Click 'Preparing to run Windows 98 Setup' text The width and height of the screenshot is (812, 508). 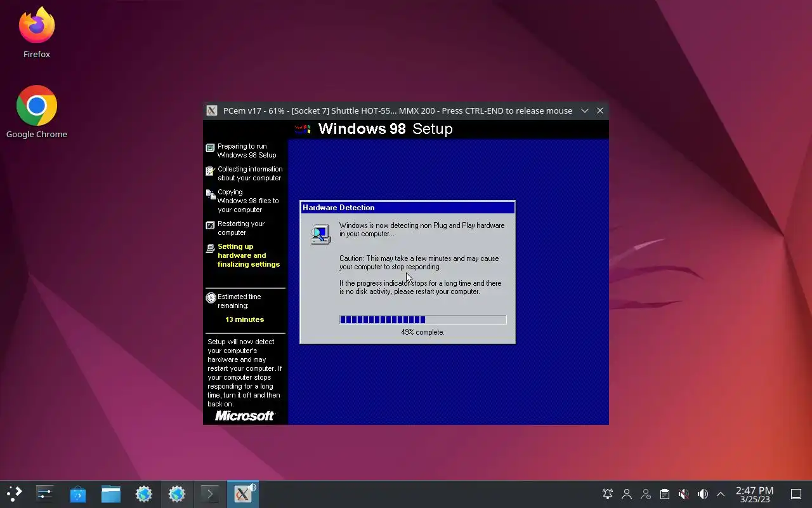tap(247, 150)
